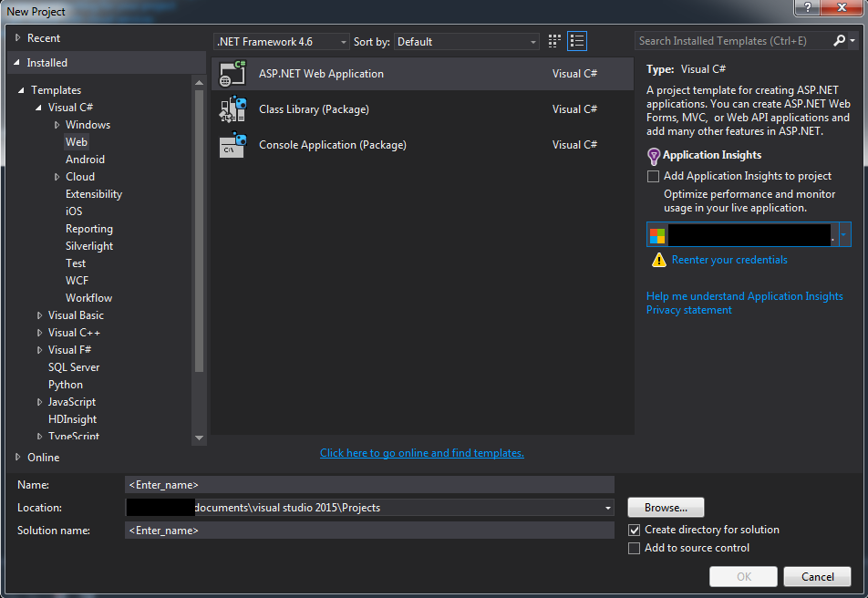Select the Test category
Image resolution: width=868 pixels, height=598 pixels.
[x=76, y=263]
